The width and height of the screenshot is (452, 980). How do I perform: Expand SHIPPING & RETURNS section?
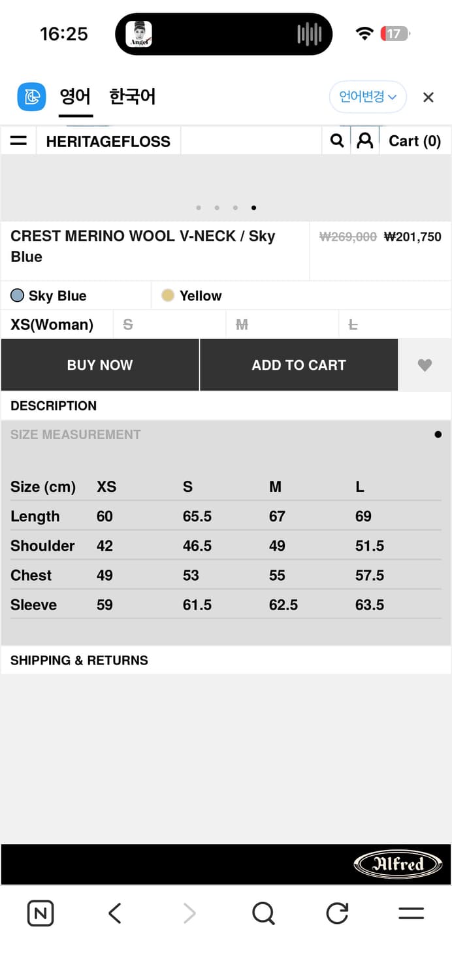(79, 661)
